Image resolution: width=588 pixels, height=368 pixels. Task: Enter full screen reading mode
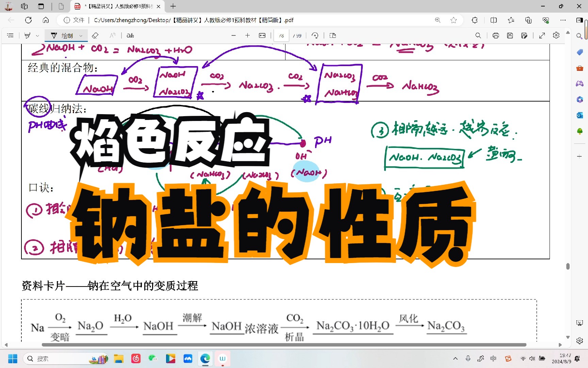click(542, 35)
